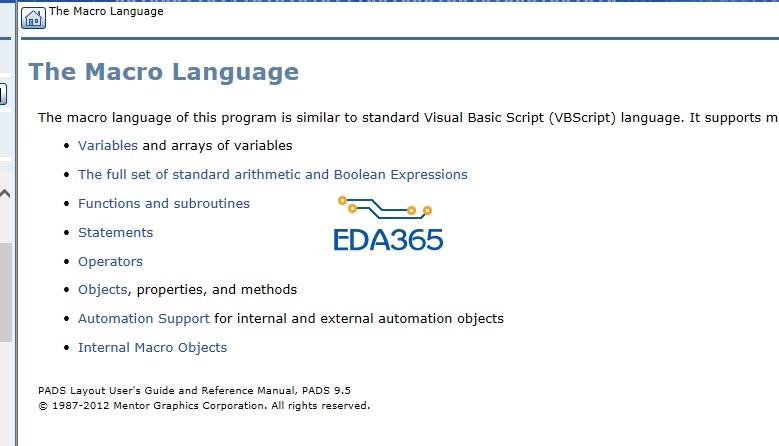Click the EDA365 logo
This screenshot has height=446, width=779.
tap(388, 223)
